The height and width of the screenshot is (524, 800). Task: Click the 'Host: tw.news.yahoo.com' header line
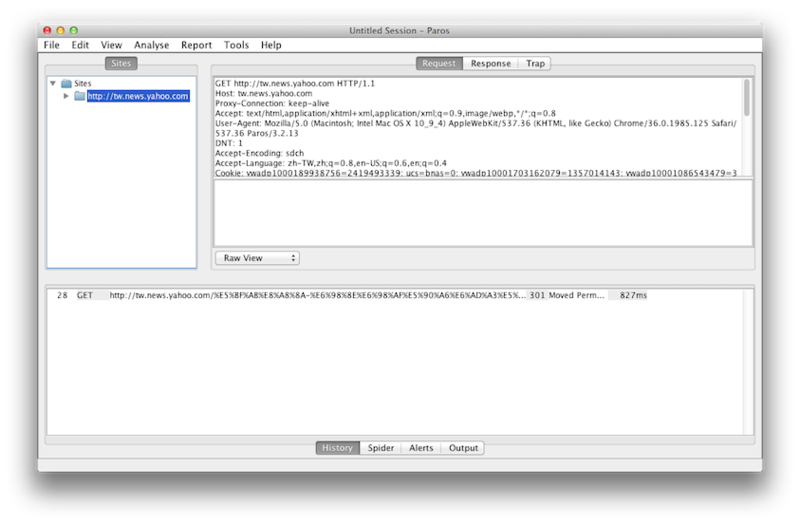coord(263,93)
